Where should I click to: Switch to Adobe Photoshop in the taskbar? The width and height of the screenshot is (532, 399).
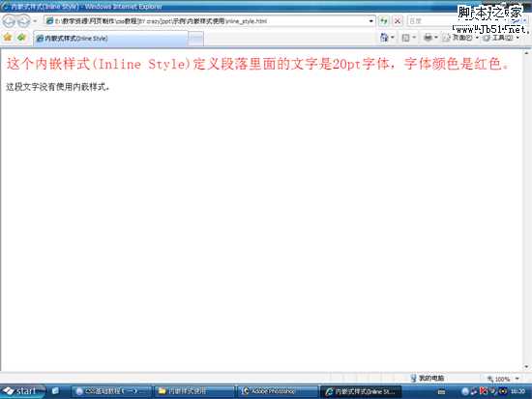click(x=278, y=391)
